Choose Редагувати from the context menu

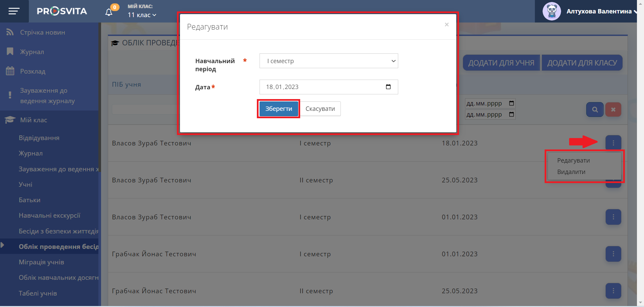[573, 161]
